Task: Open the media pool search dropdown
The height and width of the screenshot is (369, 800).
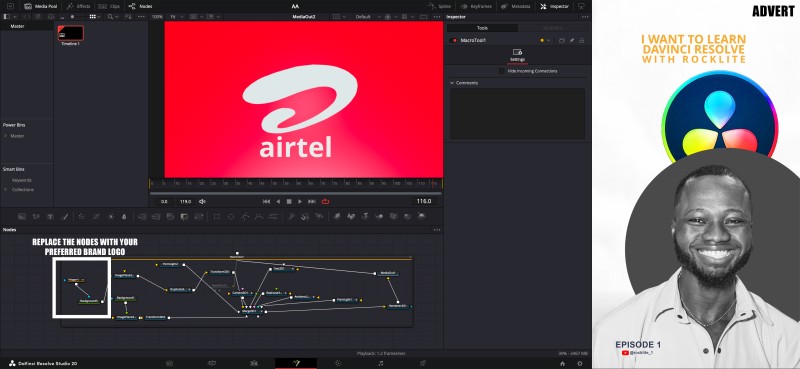Action: [112, 17]
